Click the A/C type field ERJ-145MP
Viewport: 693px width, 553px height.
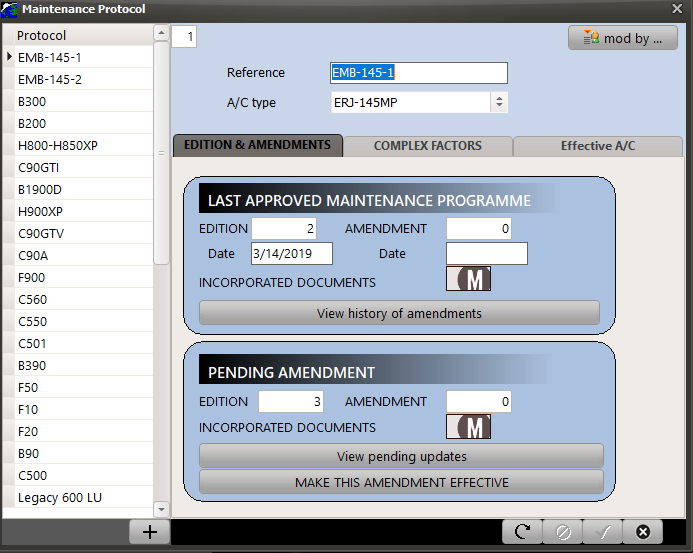click(411, 102)
